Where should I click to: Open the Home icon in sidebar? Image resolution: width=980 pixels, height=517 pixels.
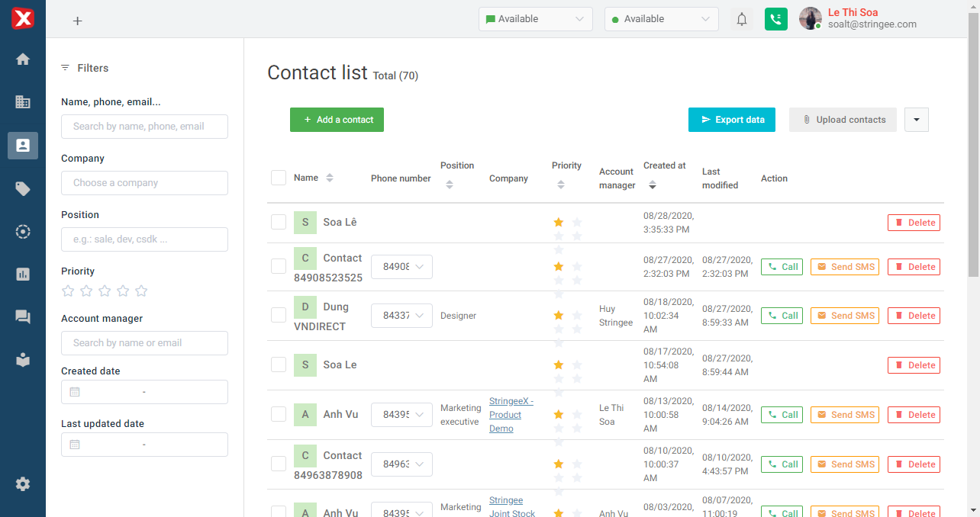(23, 59)
